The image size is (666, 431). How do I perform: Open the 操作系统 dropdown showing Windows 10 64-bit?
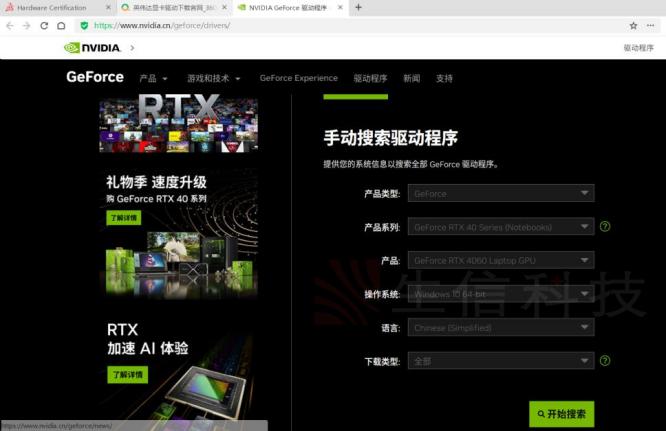tap(501, 294)
